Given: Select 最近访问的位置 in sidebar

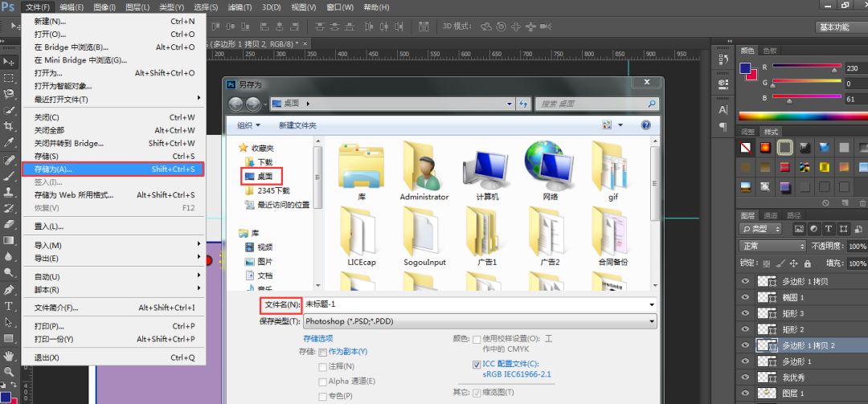Looking at the screenshot, I should pos(276,205).
